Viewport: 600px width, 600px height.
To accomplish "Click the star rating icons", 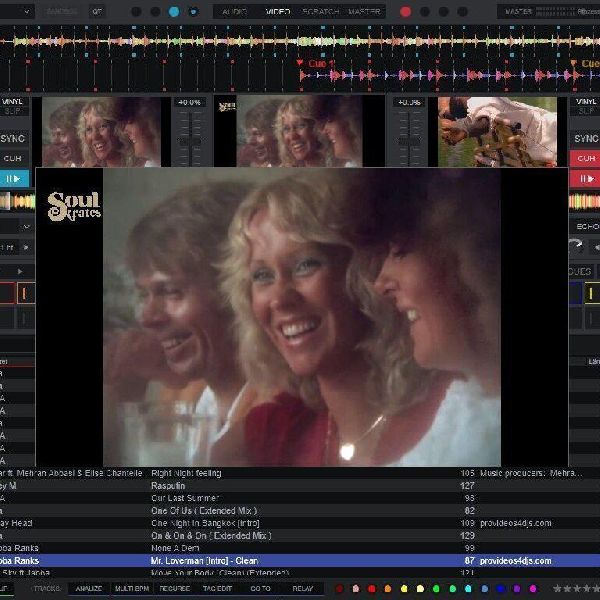I will [576, 589].
